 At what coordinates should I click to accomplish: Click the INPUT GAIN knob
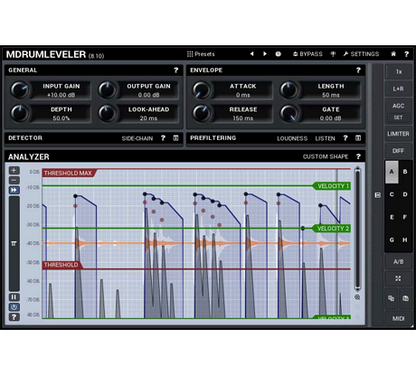pos(19,90)
